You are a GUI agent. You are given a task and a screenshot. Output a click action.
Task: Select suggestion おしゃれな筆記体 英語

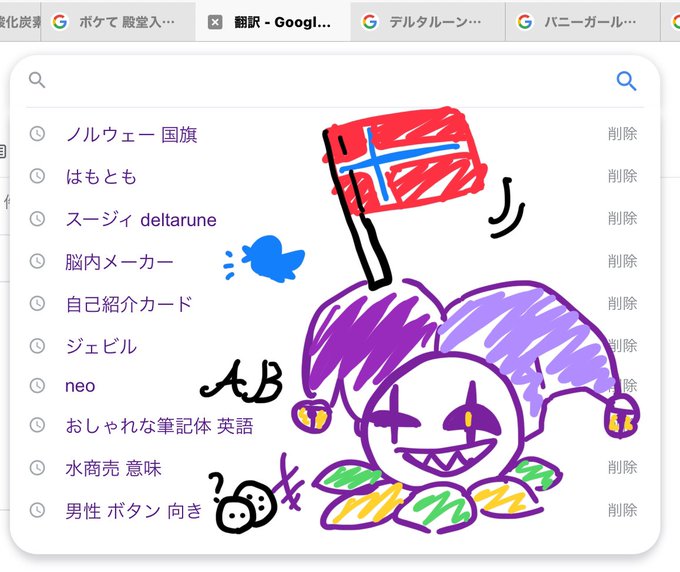tap(159, 426)
